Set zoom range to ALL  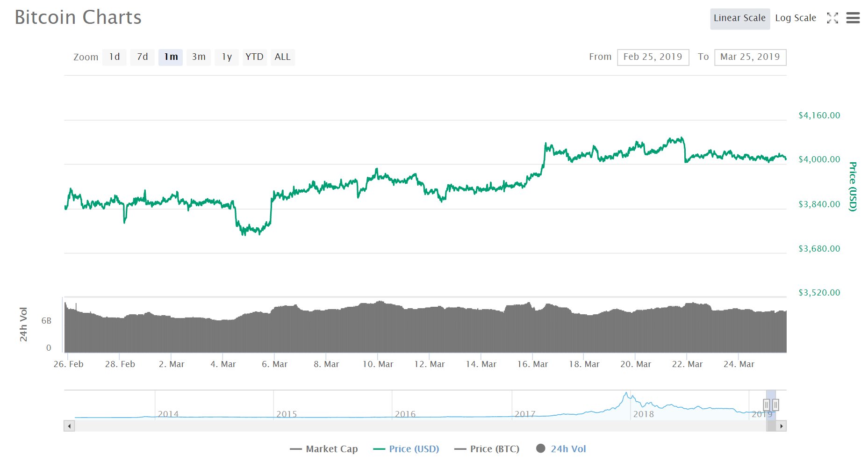tap(283, 57)
